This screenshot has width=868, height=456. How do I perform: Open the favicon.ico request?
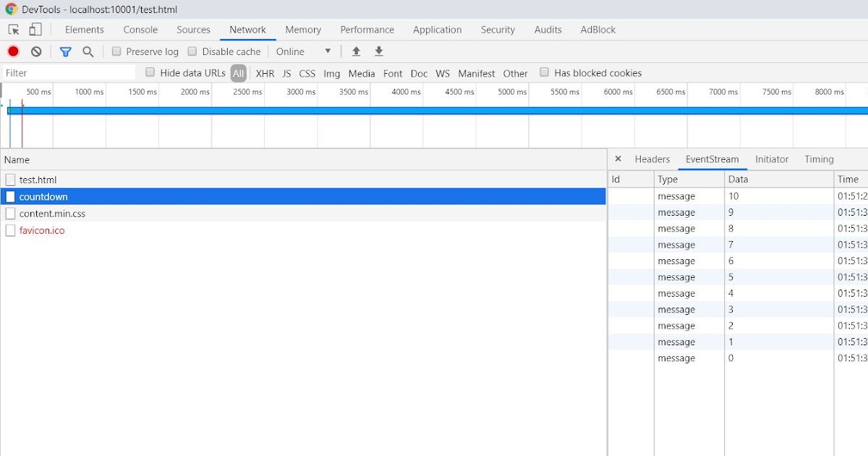(x=43, y=230)
